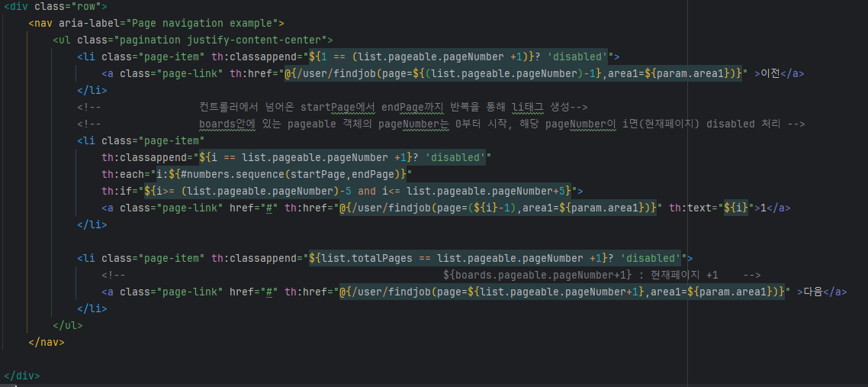Screen dimensions: 868x387
Task: Click the Korean text 다음 in the anchor
Action: (x=813, y=292)
